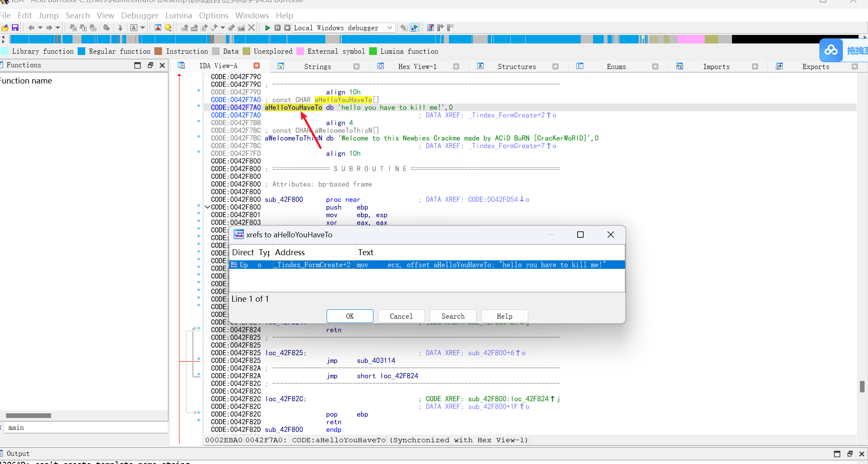Image resolution: width=868 pixels, height=464 pixels.
Task: Open the Local Windows debugger dropdown
Action: (389, 28)
